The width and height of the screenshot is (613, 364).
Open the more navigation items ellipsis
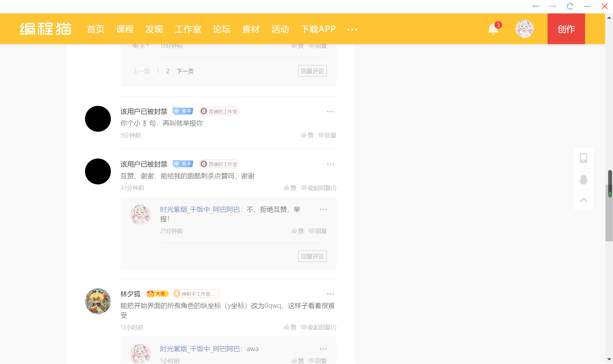coord(352,30)
